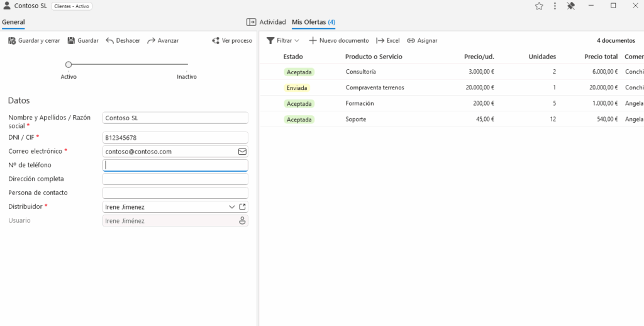Toggle the side panel layout icon
The height and width of the screenshot is (326, 644).
coord(251,22)
